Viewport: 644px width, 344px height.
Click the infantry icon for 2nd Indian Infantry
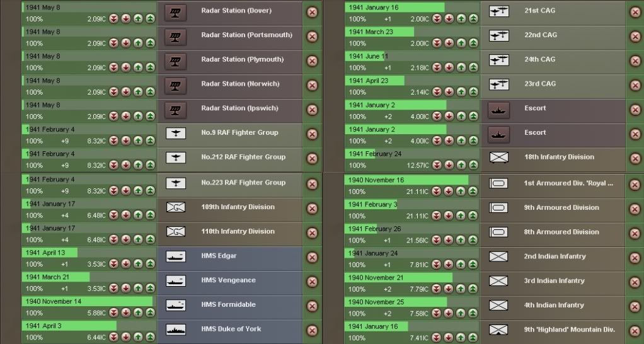[x=498, y=257]
